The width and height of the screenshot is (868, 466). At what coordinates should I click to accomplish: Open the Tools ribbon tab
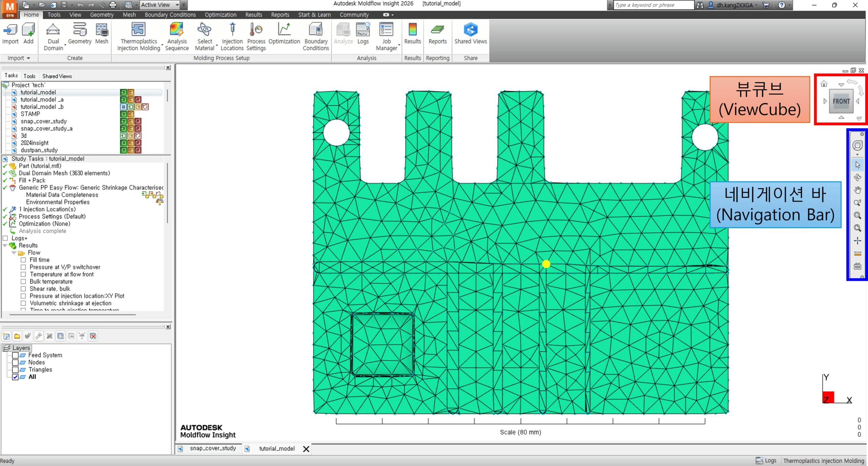[54, 15]
